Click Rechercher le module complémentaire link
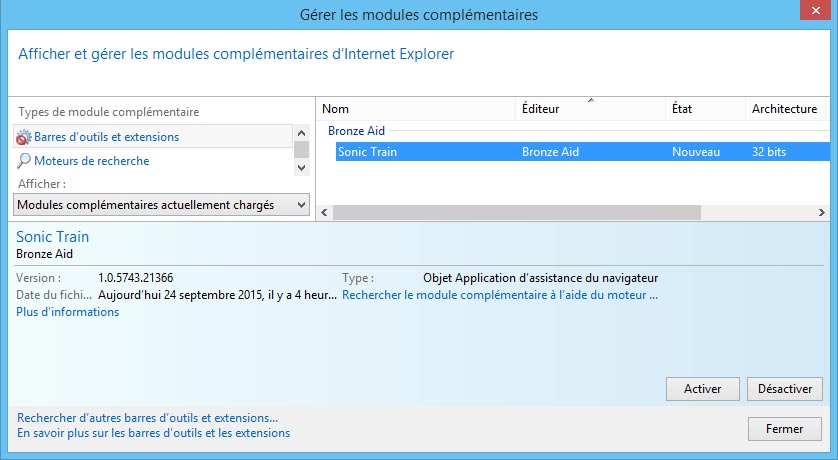Viewport: 838px width, 460px height. [500, 295]
